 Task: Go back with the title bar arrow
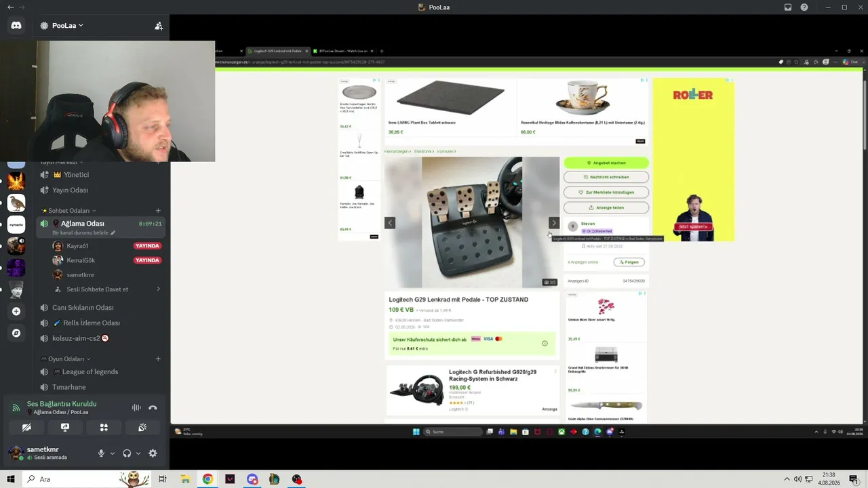tap(10, 7)
